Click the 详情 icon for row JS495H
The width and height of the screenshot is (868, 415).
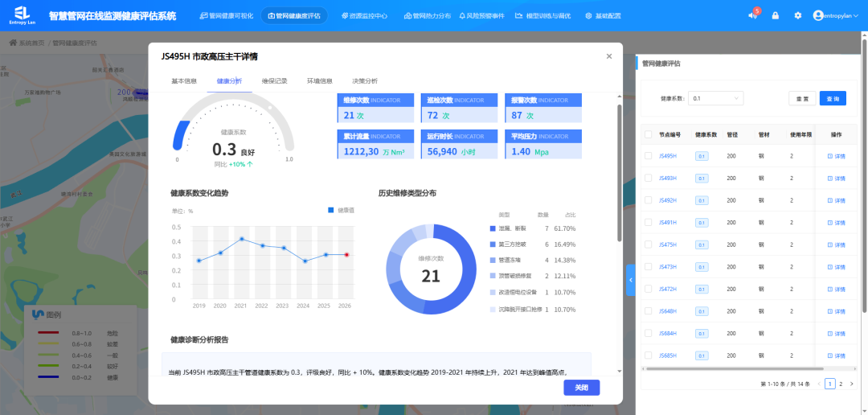pos(829,156)
